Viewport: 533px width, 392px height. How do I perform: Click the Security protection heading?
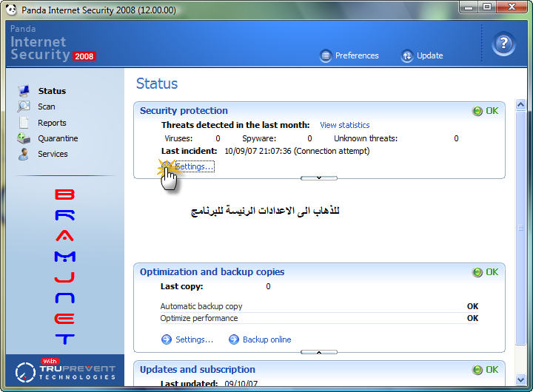pyautogui.click(x=184, y=111)
